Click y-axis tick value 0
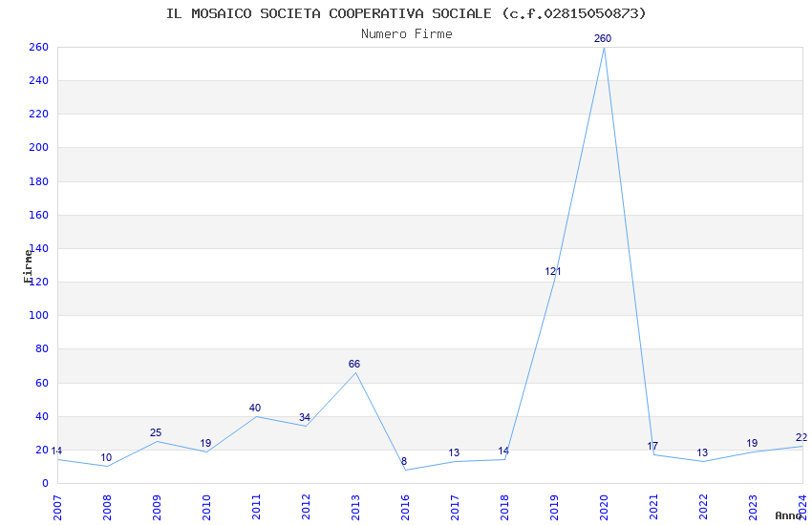This screenshot has width=812, height=525. click(46, 484)
